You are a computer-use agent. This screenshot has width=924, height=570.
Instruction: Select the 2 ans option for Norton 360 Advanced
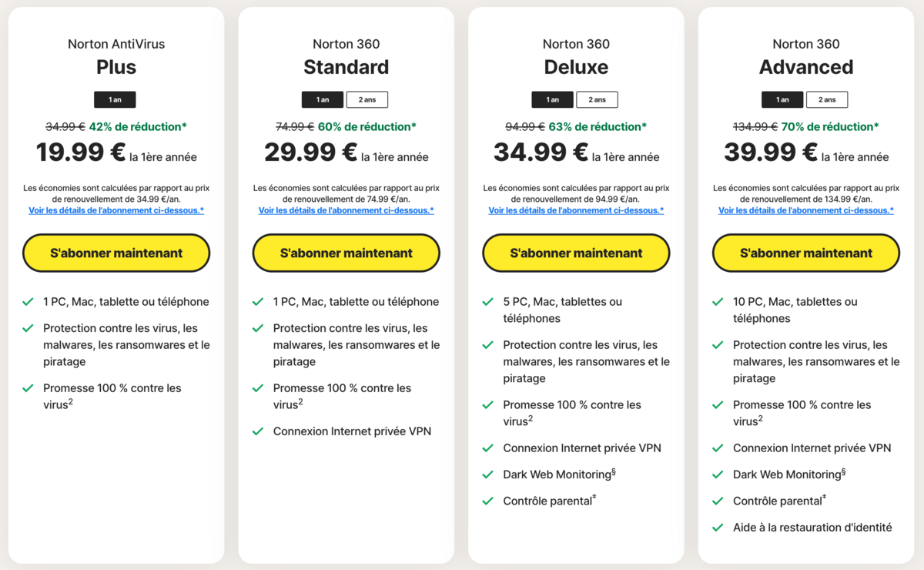point(827,99)
